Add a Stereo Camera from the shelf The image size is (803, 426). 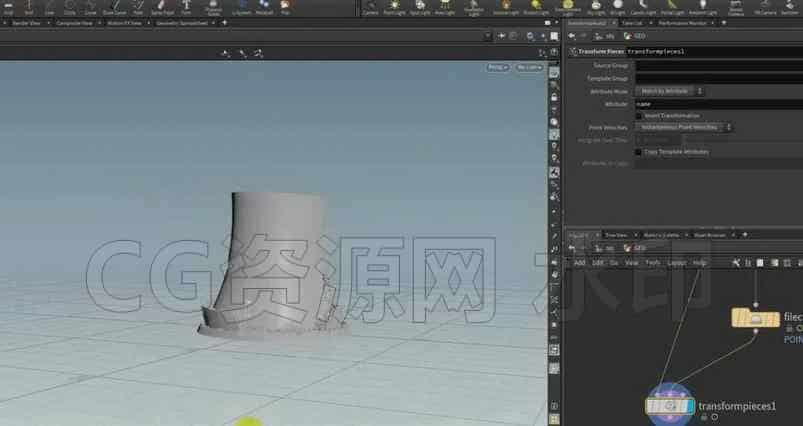[736, 8]
